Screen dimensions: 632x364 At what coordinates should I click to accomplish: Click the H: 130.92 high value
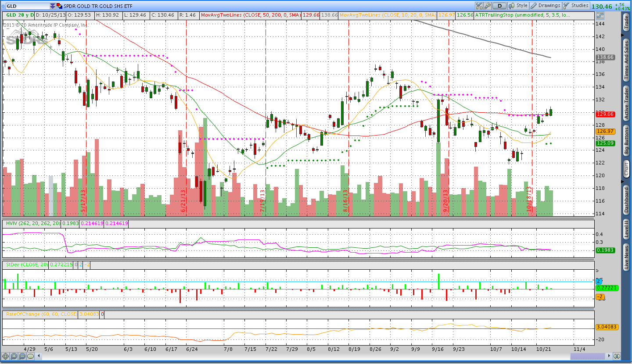[107, 15]
